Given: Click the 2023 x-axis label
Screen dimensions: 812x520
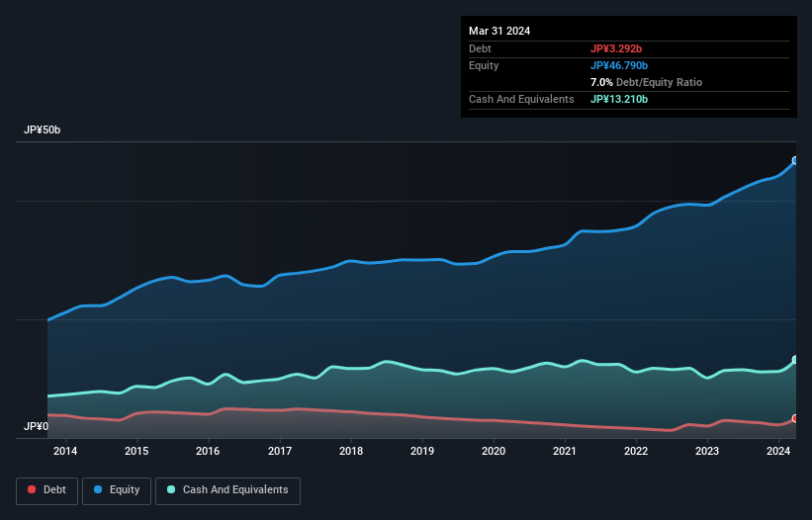Looking at the screenshot, I should point(707,451).
